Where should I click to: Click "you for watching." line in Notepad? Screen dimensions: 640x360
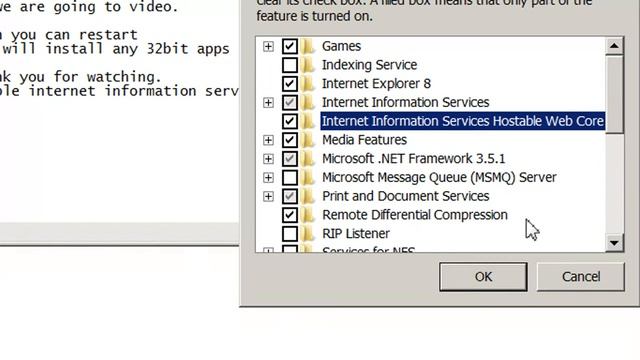click(x=90, y=77)
